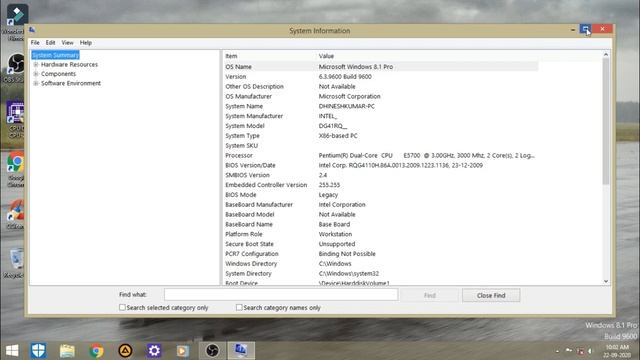
Task: Select Software Environment label
Action: tap(71, 83)
